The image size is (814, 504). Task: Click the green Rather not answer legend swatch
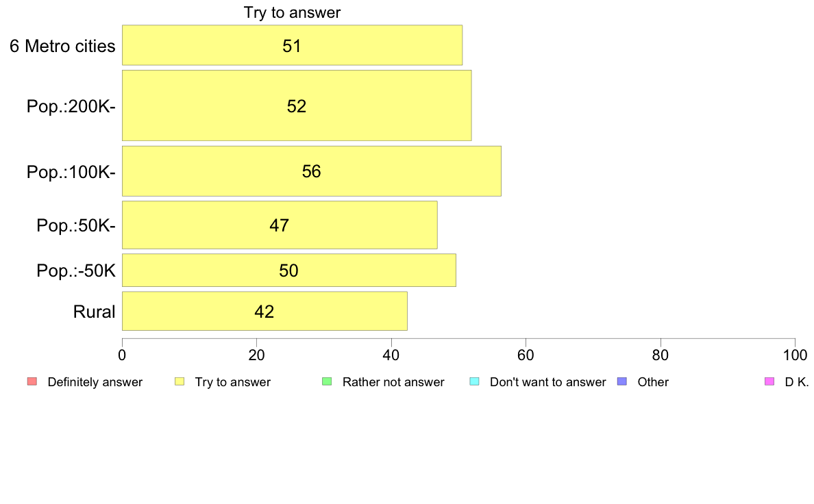(x=327, y=381)
